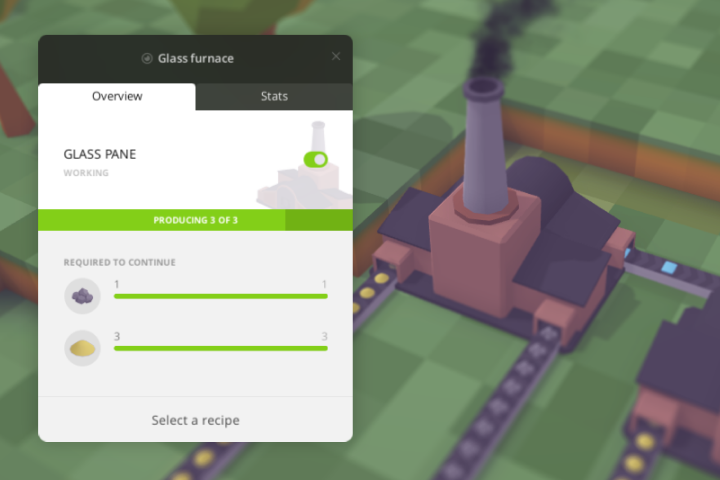
Task: Toggle the glass furnace on/off switch
Action: [315, 159]
